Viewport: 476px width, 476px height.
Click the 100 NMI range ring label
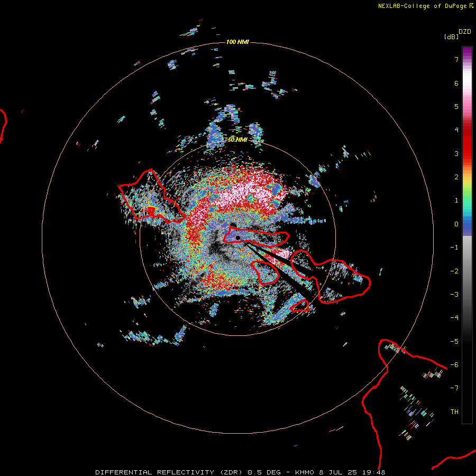pos(237,42)
